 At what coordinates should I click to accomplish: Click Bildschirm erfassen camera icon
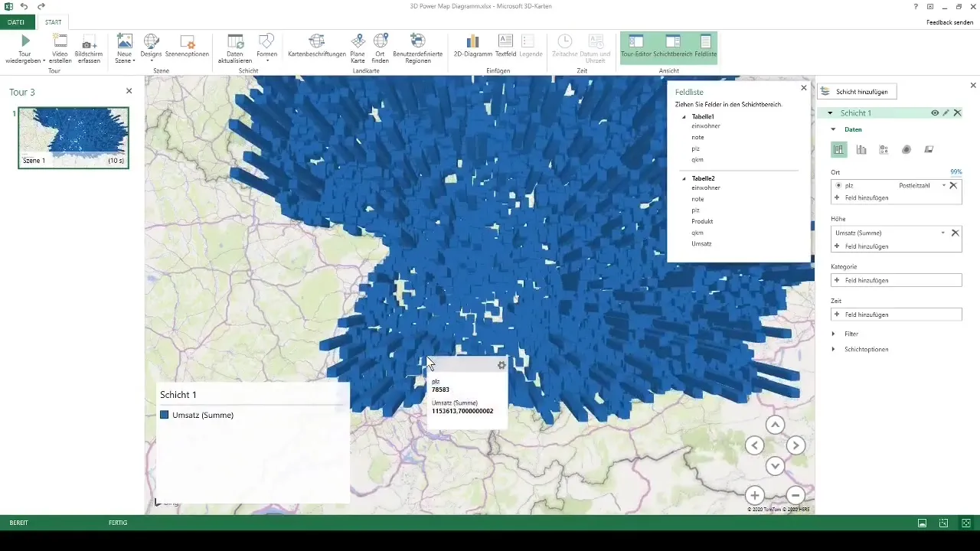coord(89,41)
